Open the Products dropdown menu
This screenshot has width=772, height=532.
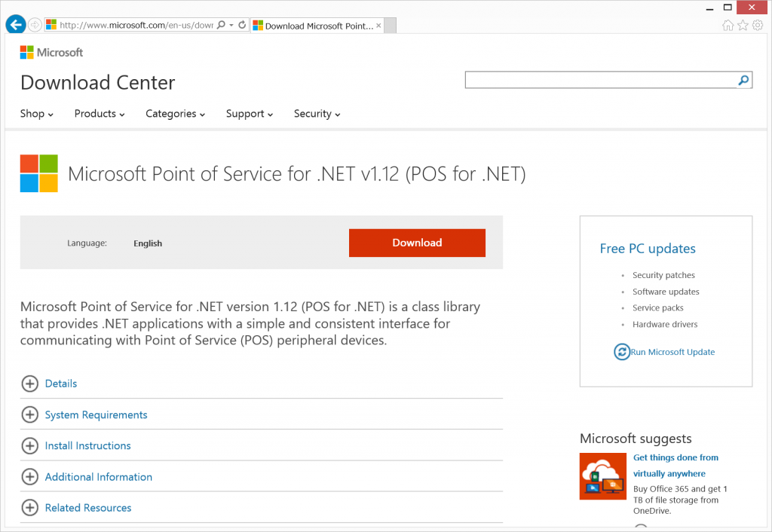click(99, 114)
